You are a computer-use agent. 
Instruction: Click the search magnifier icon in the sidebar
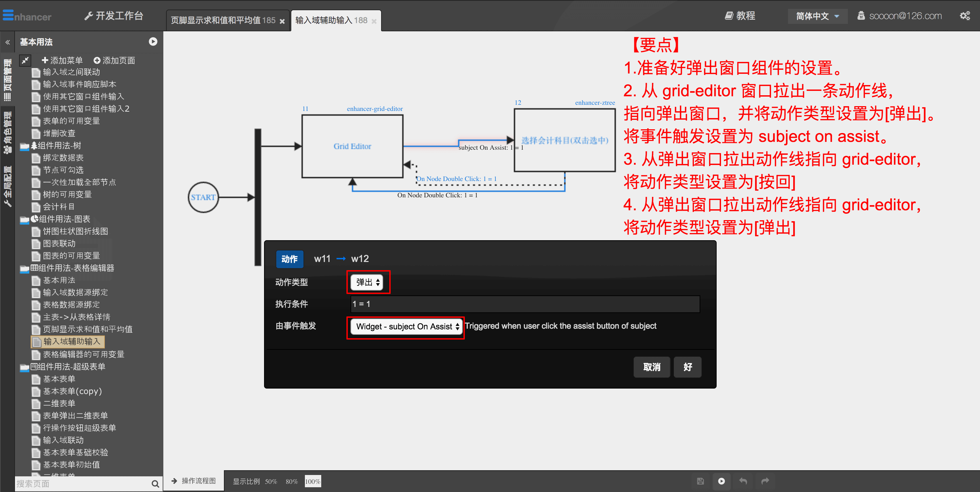[x=155, y=483]
